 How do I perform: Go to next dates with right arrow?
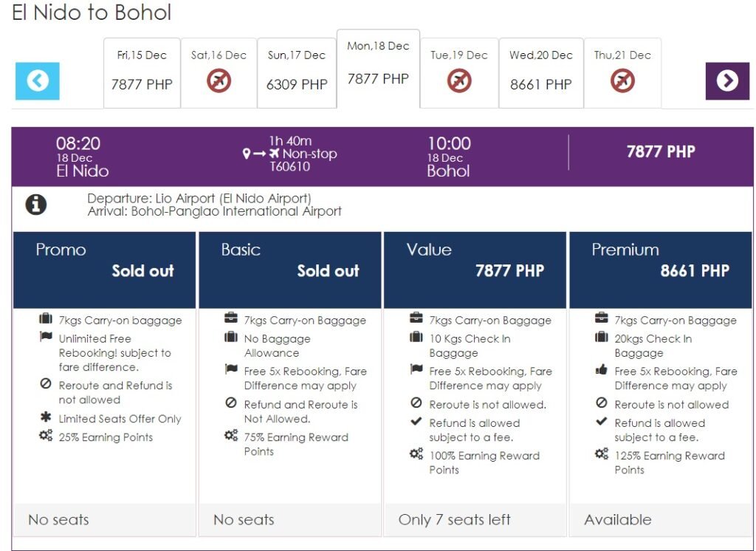click(727, 81)
